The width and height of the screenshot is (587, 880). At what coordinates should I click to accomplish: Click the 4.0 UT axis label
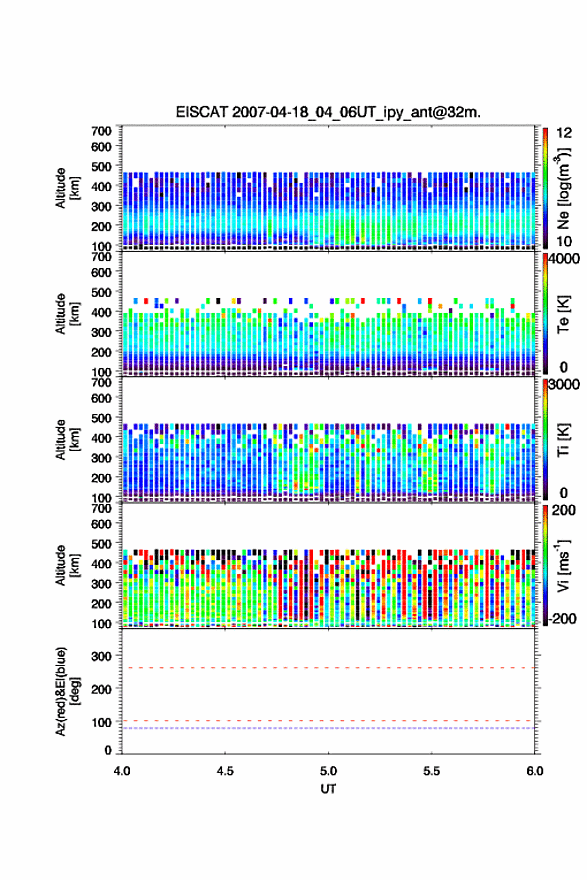click(x=122, y=771)
